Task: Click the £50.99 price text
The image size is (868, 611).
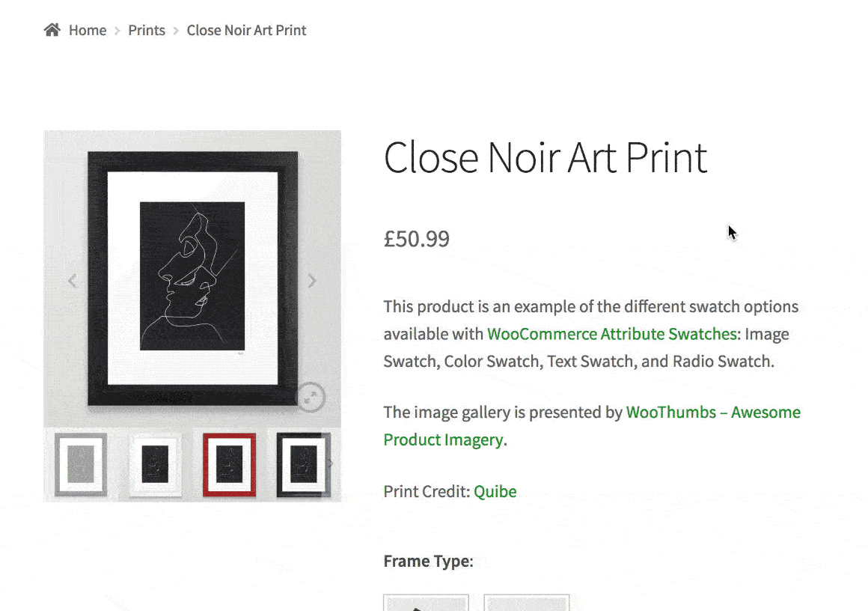Action: (416, 240)
